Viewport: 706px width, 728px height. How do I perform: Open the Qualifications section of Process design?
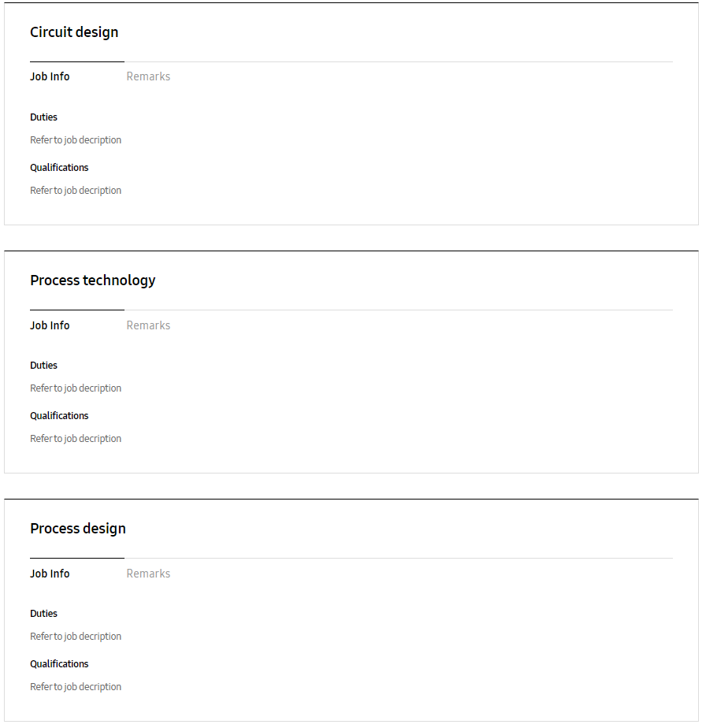[x=59, y=663]
